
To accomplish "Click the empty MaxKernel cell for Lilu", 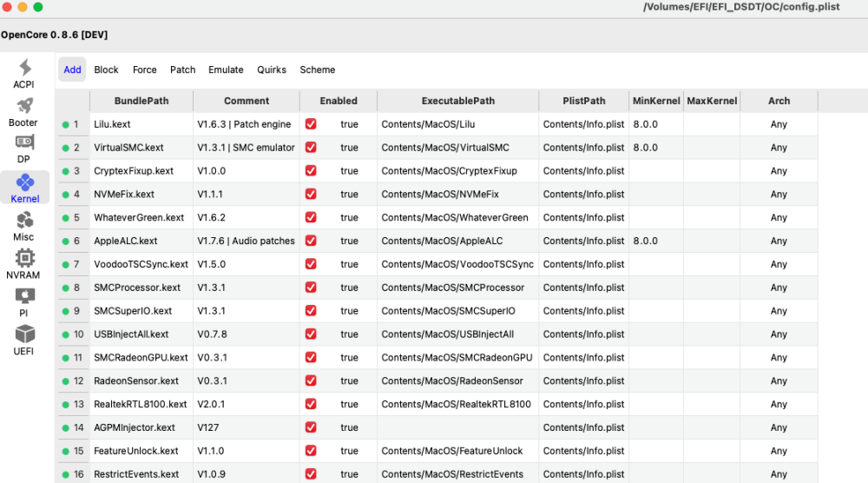I will [x=712, y=124].
